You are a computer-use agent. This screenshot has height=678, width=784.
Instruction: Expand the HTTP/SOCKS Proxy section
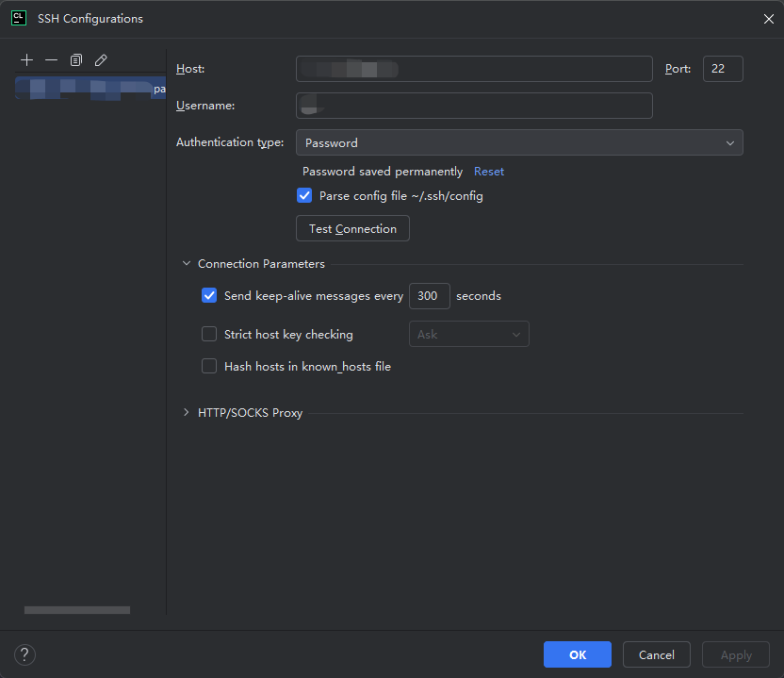(x=187, y=413)
